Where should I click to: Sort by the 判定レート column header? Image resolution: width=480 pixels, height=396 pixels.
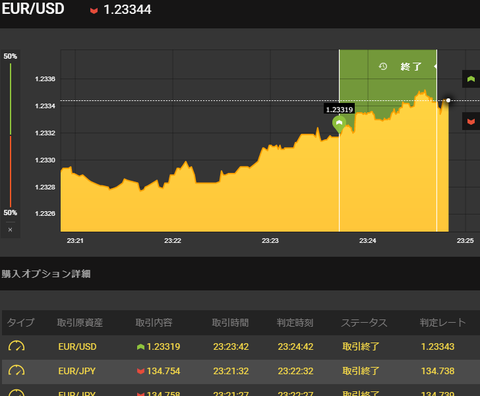[443, 323]
